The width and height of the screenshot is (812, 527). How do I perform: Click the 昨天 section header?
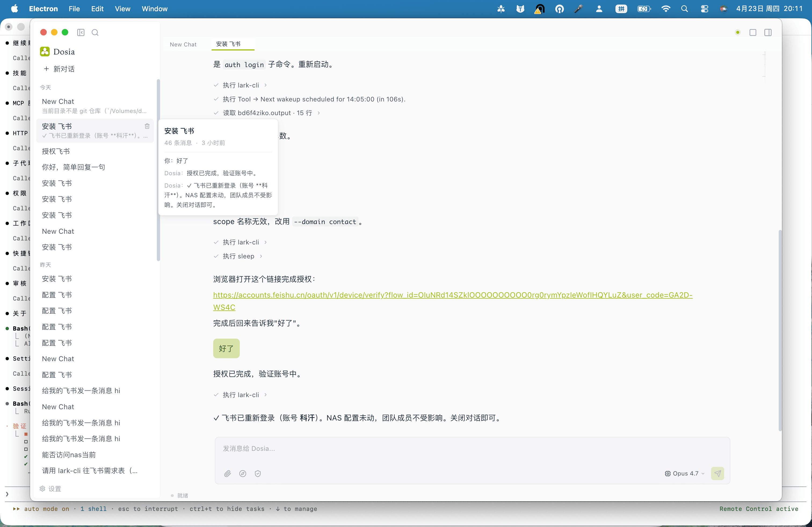click(45, 265)
